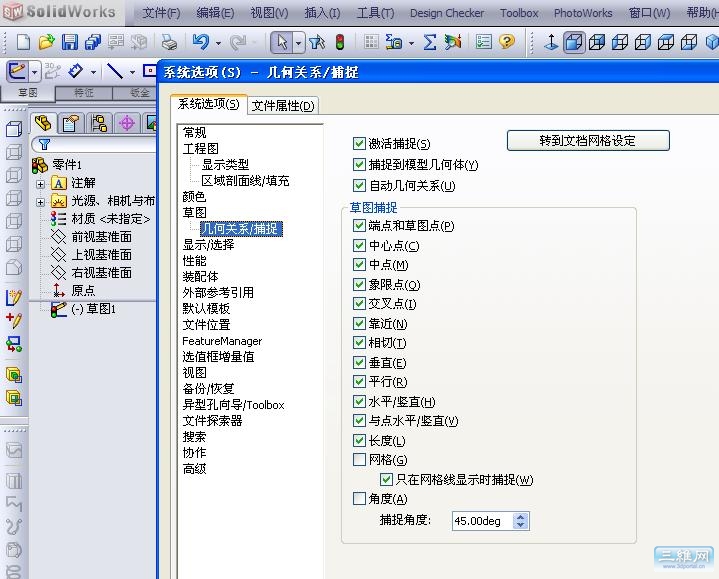This screenshot has height=579, width=719.
Task: Toggle 只在网格线显示时捕捉(W) checkbox
Action: point(386,480)
